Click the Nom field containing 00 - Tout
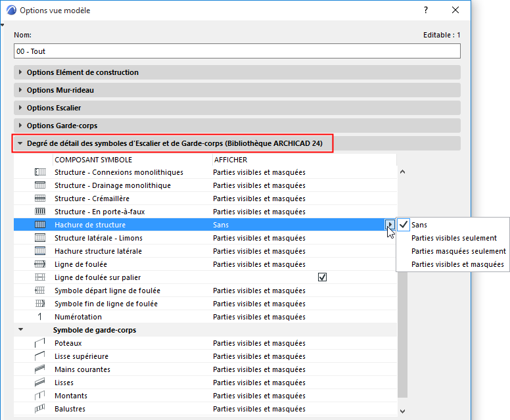This screenshot has width=510, height=420. [237, 51]
